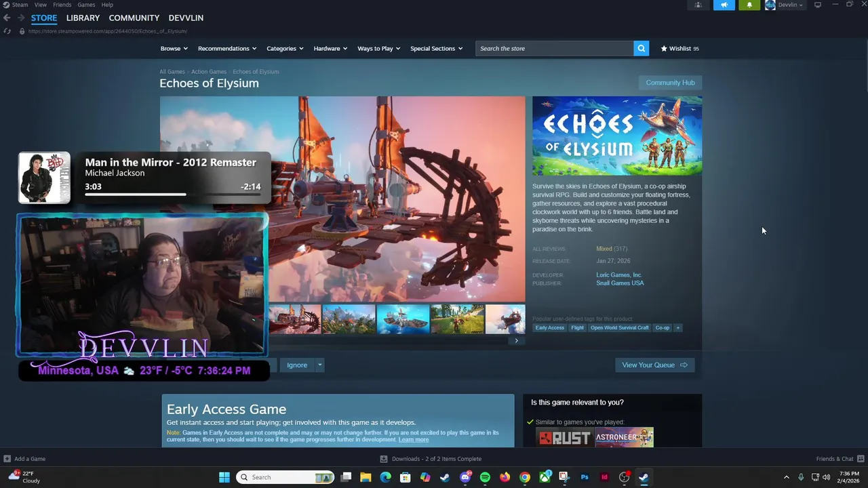Click the Add a Game plus icon
This screenshot has width=868, height=488.
(x=7, y=459)
